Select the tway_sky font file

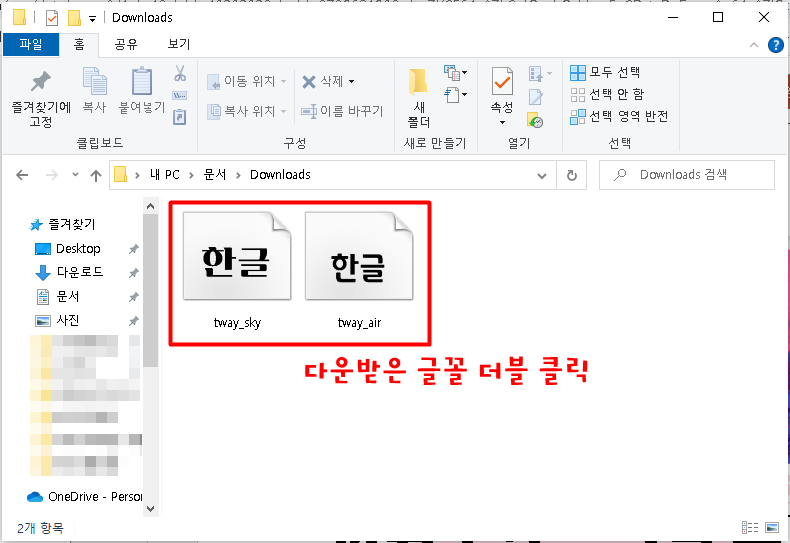(237, 271)
